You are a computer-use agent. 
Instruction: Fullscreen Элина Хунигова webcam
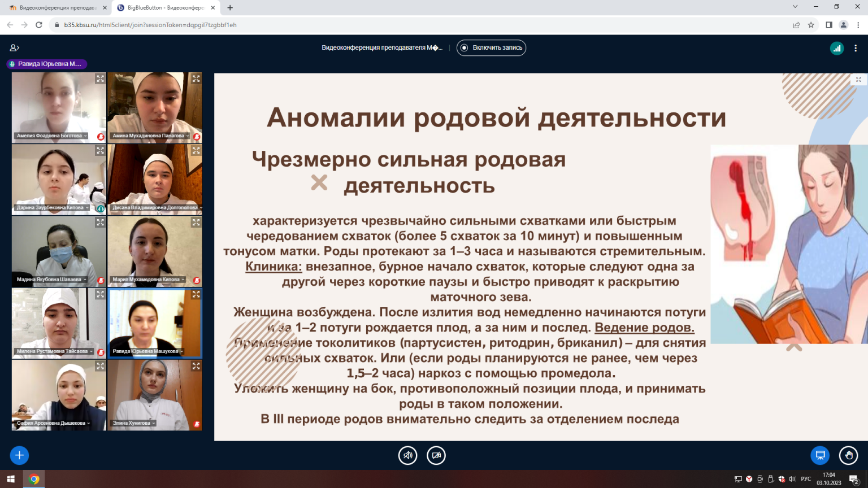coord(196,366)
